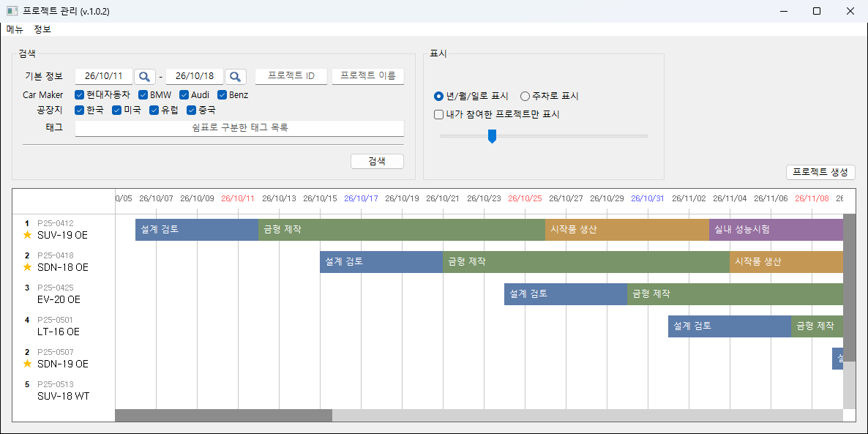
Task: Uncheck the 미국 factory checkbox
Action: tap(117, 111)
